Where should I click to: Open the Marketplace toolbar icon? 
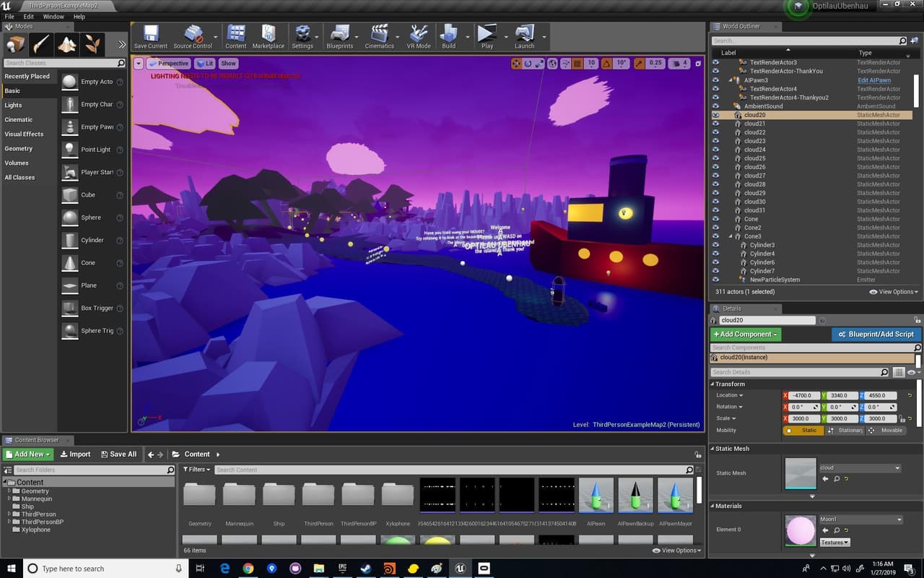[268, 36]
